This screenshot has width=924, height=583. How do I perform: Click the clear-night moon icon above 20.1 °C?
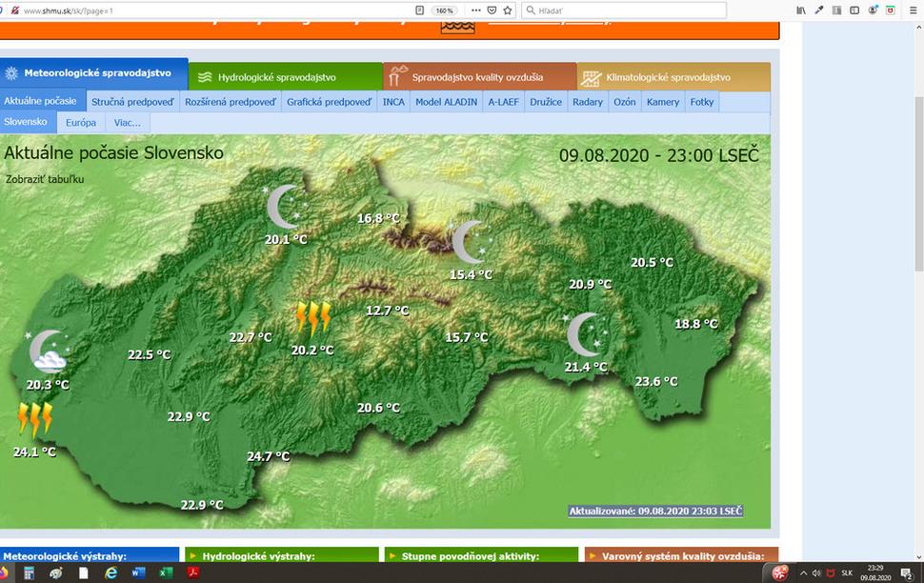point(285,207)
